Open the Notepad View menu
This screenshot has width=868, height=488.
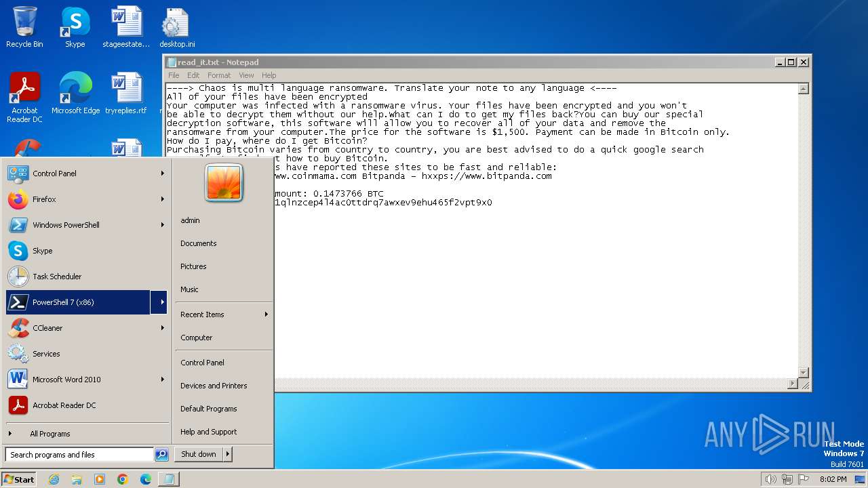pyautogui.click(x=246, y=75)
